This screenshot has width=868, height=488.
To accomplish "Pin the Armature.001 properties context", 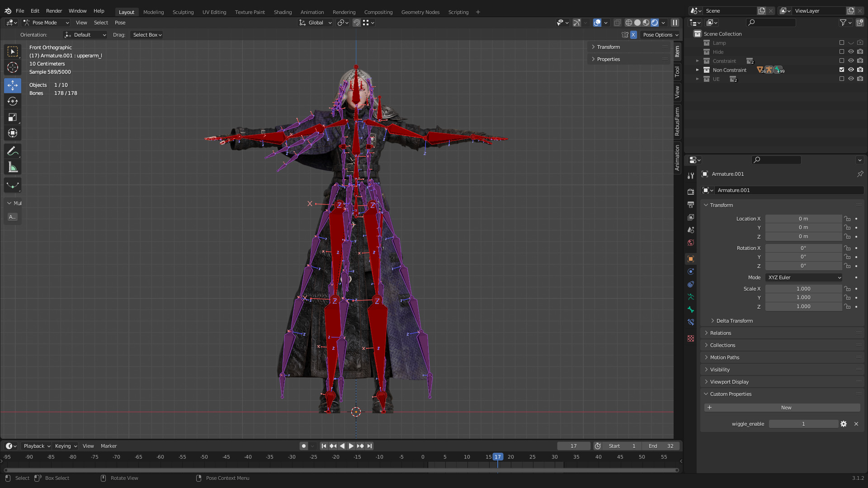I will coord(860,174).
